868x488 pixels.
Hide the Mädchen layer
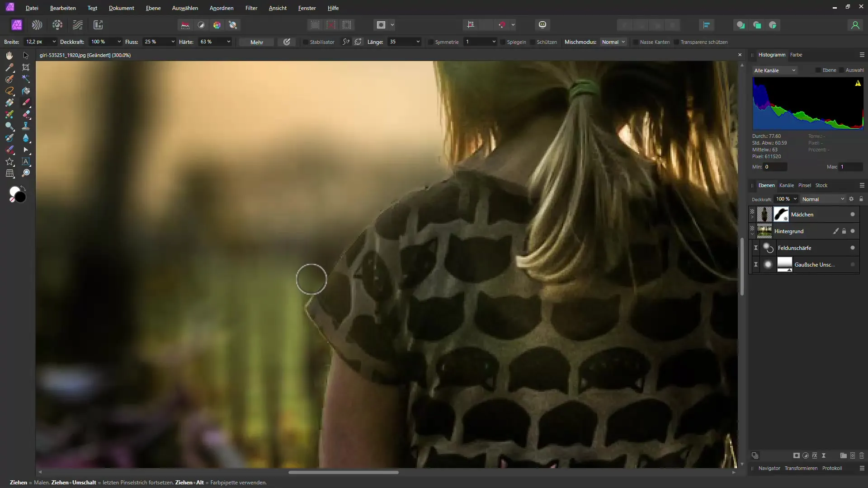[853, 215]
